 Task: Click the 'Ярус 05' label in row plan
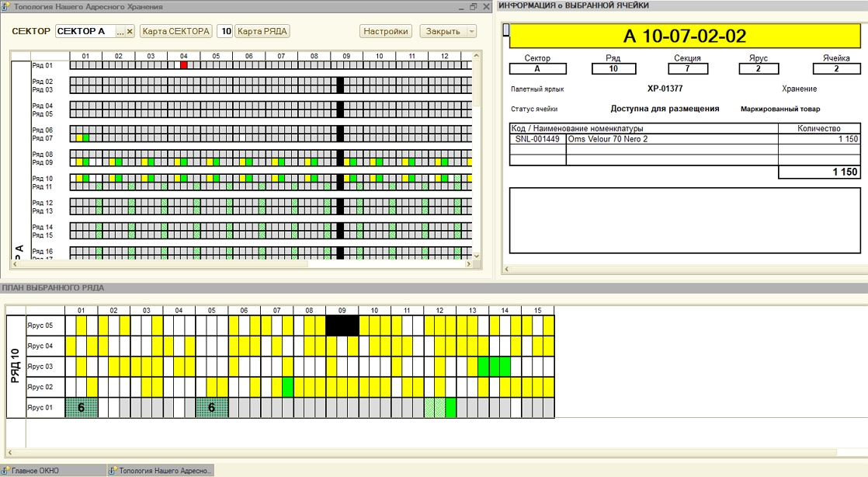coord(40,326)
